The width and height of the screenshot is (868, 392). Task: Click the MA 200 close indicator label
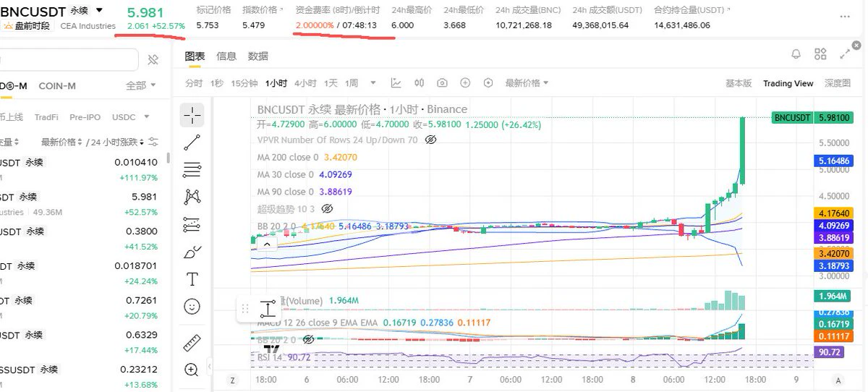tap(288, 157)
